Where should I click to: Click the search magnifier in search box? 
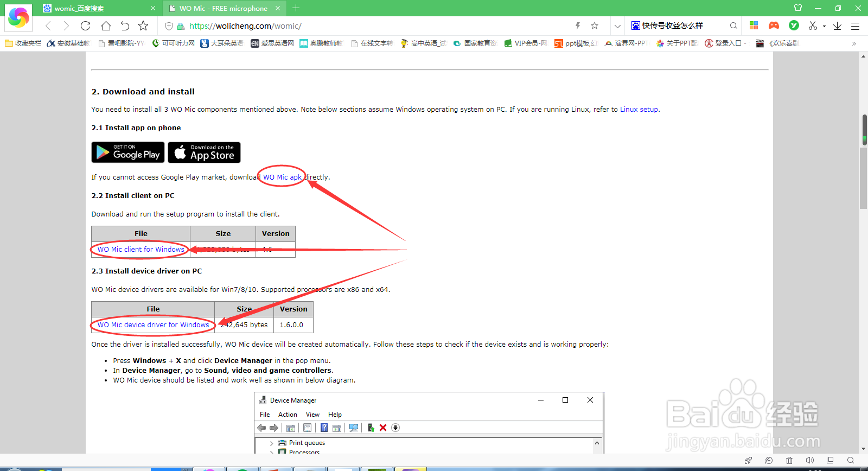coord(733,26)
